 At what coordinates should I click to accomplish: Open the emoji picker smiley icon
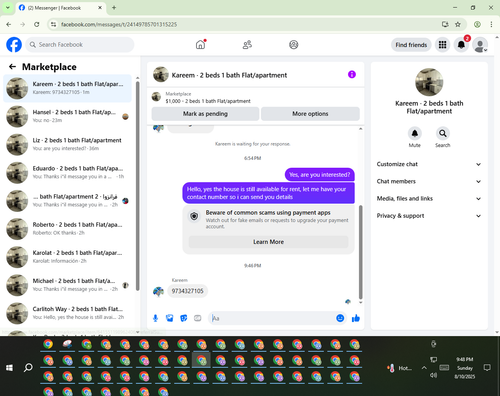point(340,318)
